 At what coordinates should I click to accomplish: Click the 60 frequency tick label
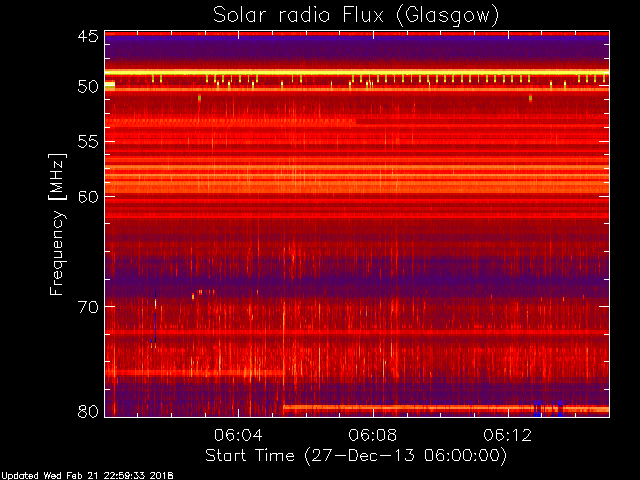pos(88,197)
